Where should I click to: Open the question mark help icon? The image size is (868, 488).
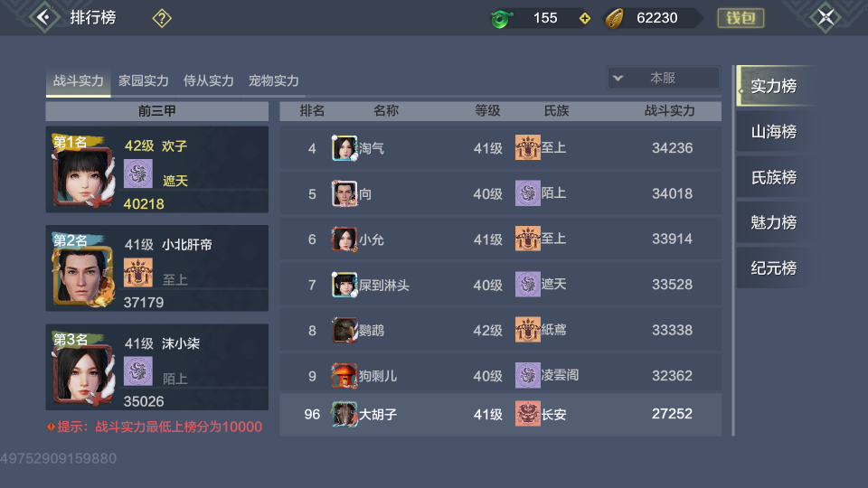coord(162,19)
